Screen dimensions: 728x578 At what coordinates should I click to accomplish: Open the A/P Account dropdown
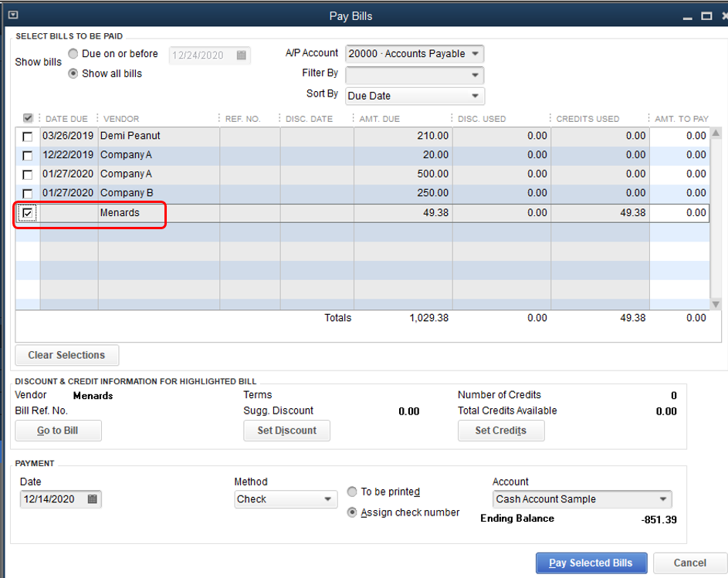(x=415, y=54)
